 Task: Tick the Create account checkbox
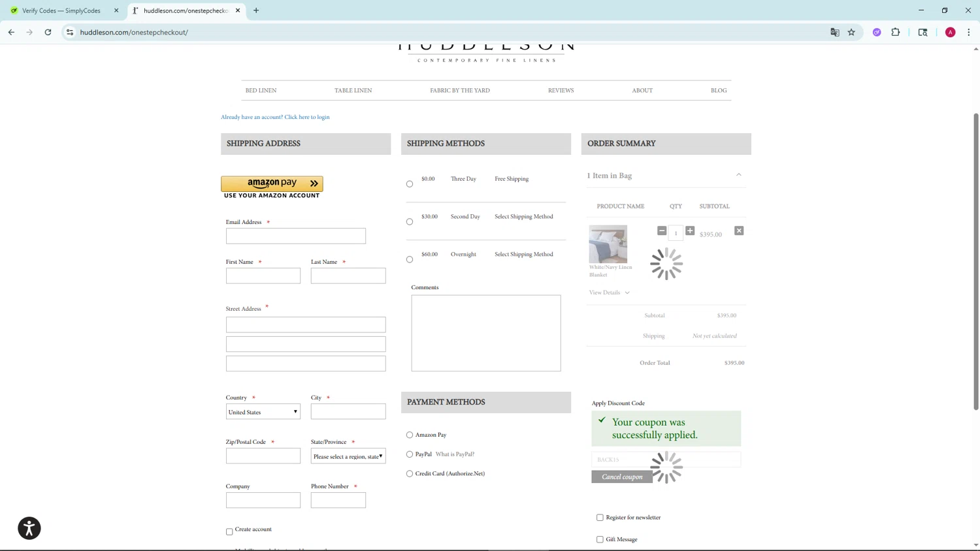[229, 531]
